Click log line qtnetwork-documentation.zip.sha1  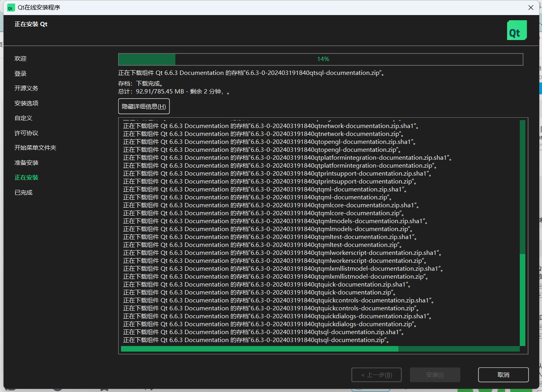(271, 126)
